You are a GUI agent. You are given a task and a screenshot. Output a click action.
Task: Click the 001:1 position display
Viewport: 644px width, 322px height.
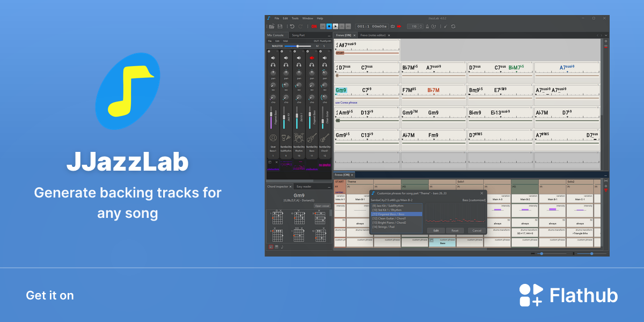372,26
